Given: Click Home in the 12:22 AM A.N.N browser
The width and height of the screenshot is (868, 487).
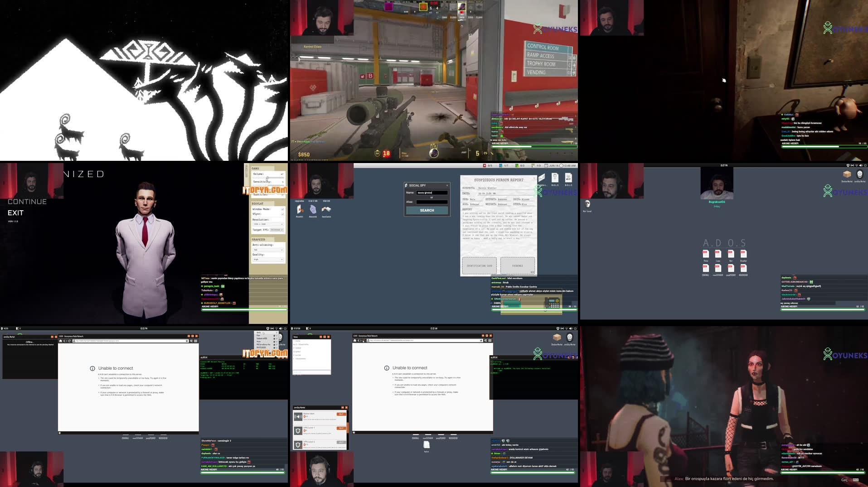Looking at the screenshot, I should point(355,340).
